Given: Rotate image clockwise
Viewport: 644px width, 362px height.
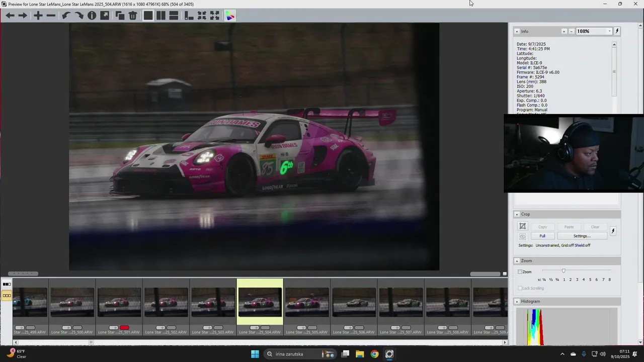Looking at the screenshot, I should point(79,16).
